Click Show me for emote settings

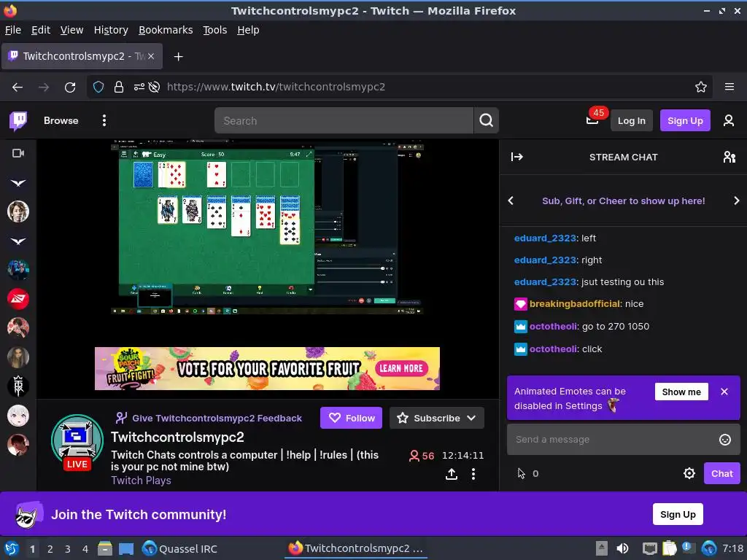(x=681, y=392)
